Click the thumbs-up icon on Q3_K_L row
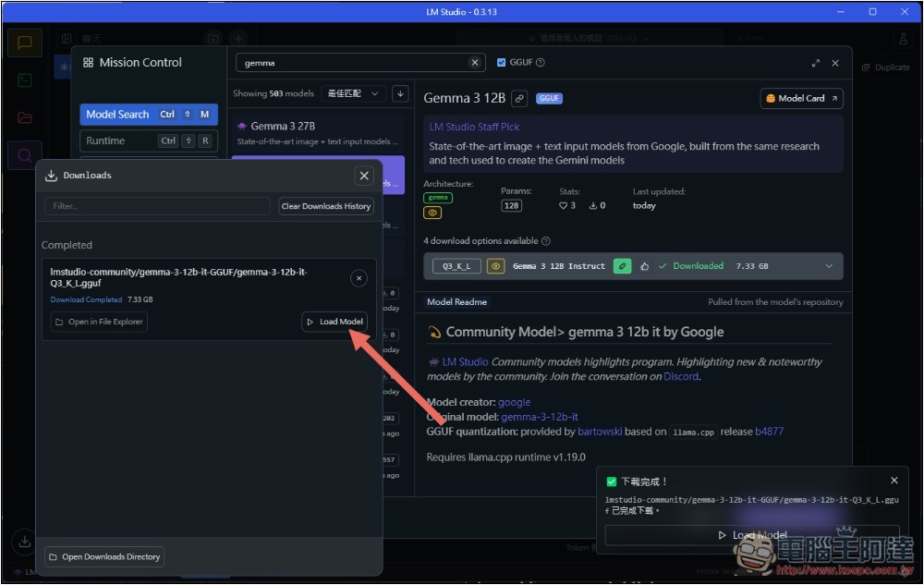Viewport: 924px width, 585px height. tap(644, 266)
